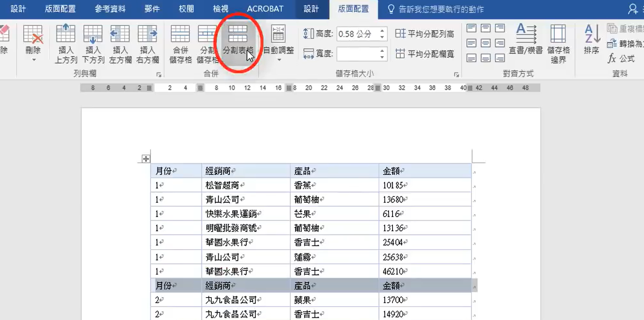Image resolution: width=644 pixels, height=320 pixels.
Task: Click the 松智超商 cell
Action: click(x=246, y=185)
